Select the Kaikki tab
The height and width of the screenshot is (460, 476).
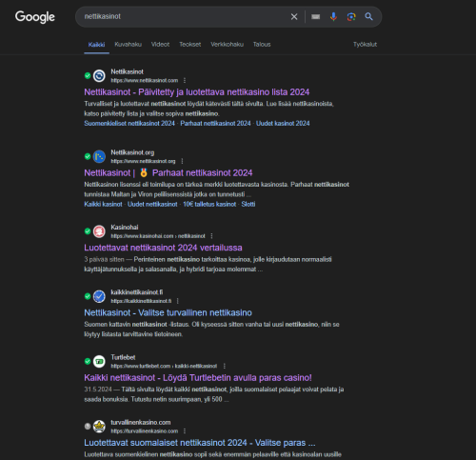(96, 45)
